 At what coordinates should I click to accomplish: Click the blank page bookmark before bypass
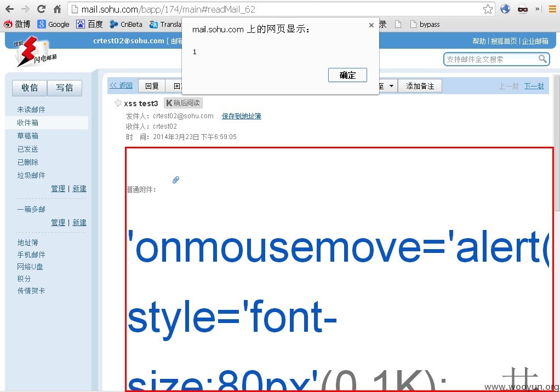click(398, 24)
